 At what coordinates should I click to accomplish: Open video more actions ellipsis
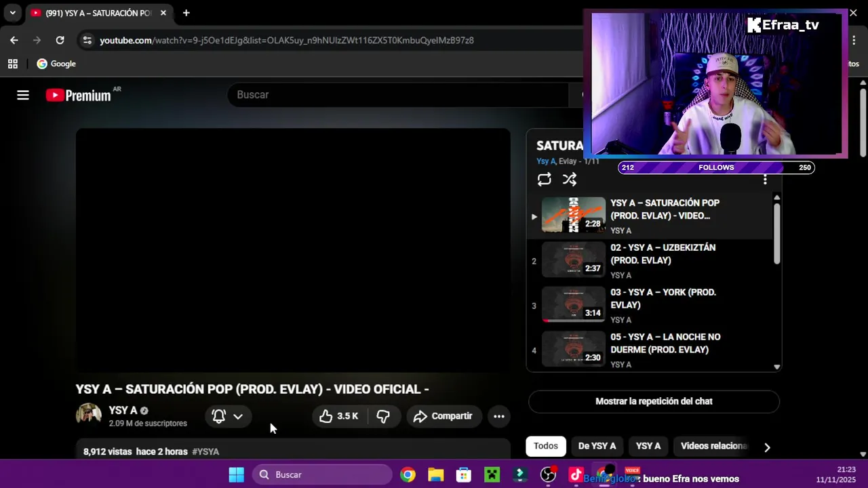point(499,416)
